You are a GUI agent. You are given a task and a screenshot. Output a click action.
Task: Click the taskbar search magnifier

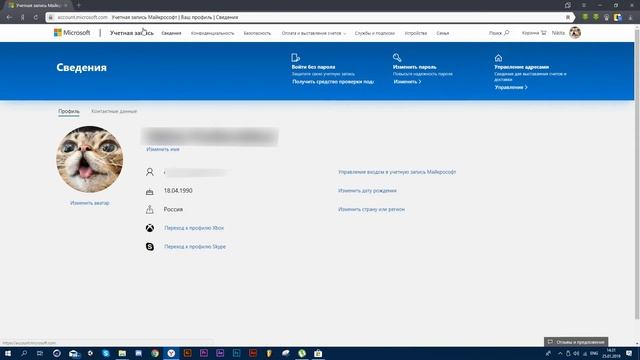coord(24,353)
